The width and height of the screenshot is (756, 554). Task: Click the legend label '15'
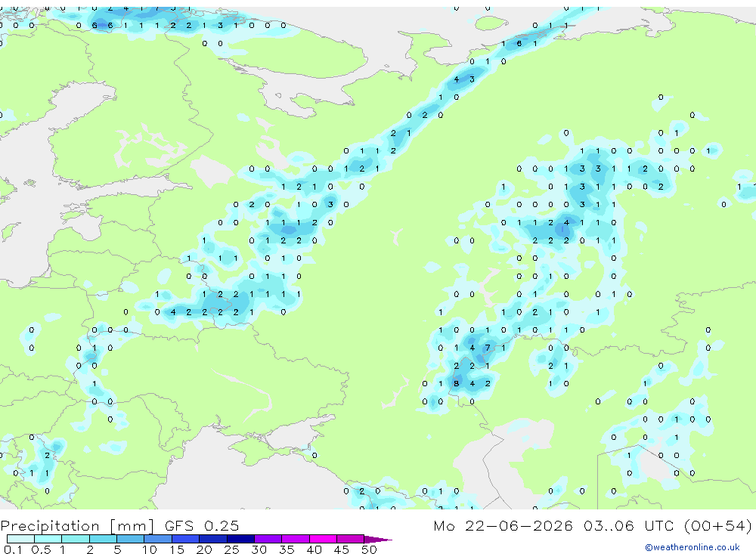(x=176, y=549)
